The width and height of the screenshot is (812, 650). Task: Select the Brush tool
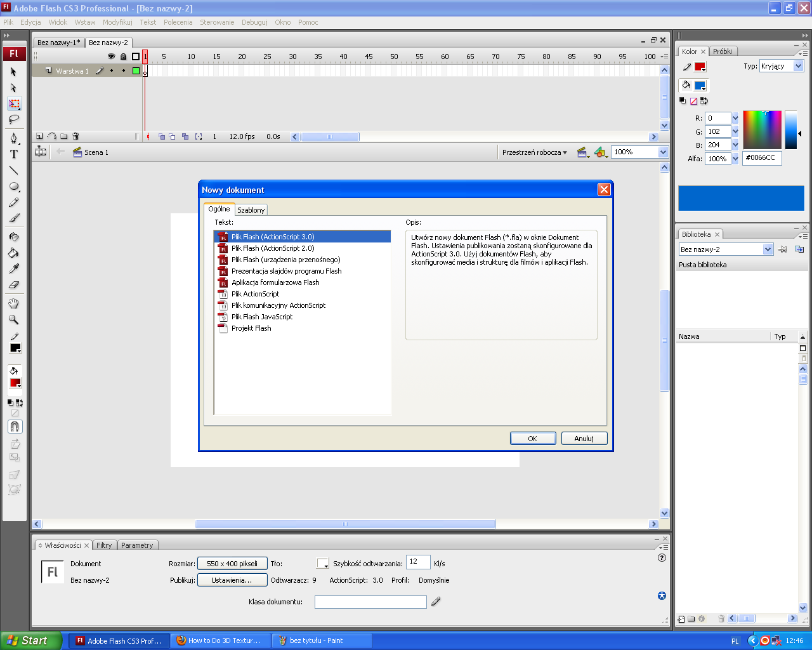(x=14, y=218)
